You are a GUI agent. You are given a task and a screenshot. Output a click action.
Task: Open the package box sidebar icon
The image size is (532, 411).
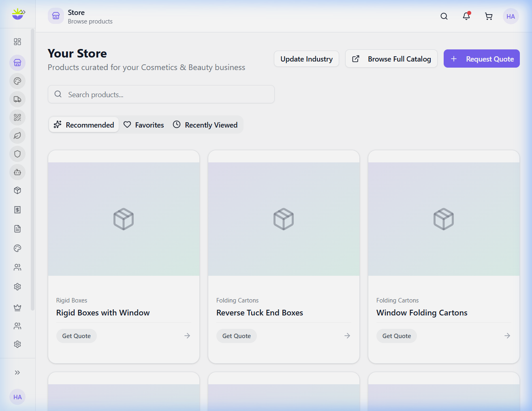click(17, 190)
